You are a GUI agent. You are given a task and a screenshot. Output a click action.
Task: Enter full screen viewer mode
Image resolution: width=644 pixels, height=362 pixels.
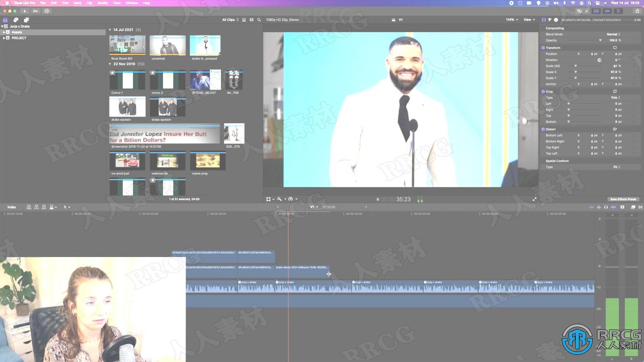(x=535, y=199)
